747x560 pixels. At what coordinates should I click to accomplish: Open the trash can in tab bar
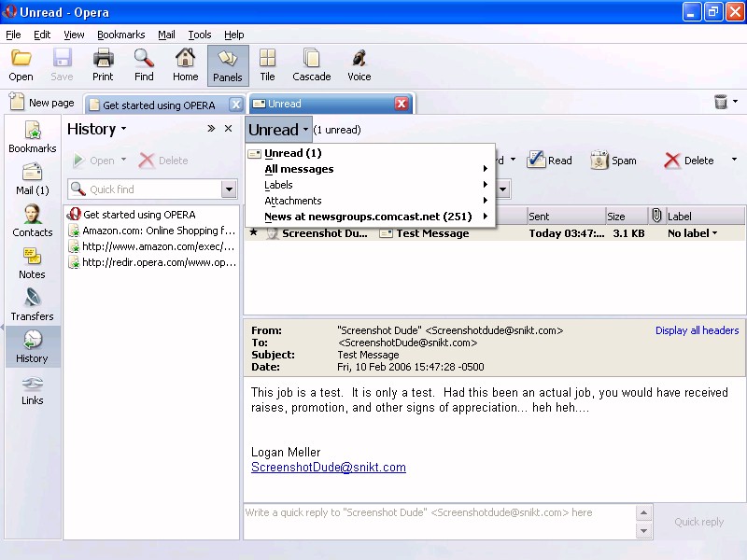721,103
